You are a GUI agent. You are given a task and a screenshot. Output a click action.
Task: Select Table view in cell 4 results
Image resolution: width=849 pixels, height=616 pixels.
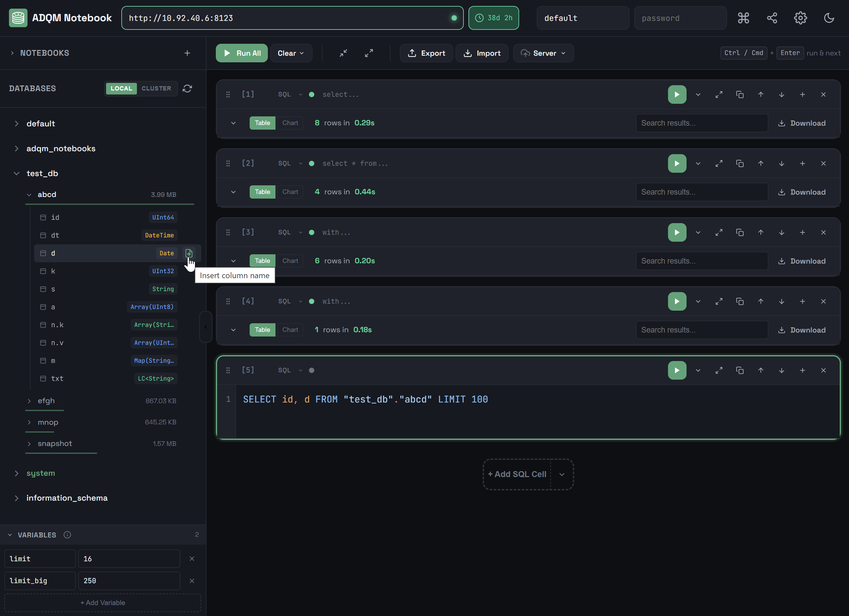pyautogui.click(x=263, y=330)
